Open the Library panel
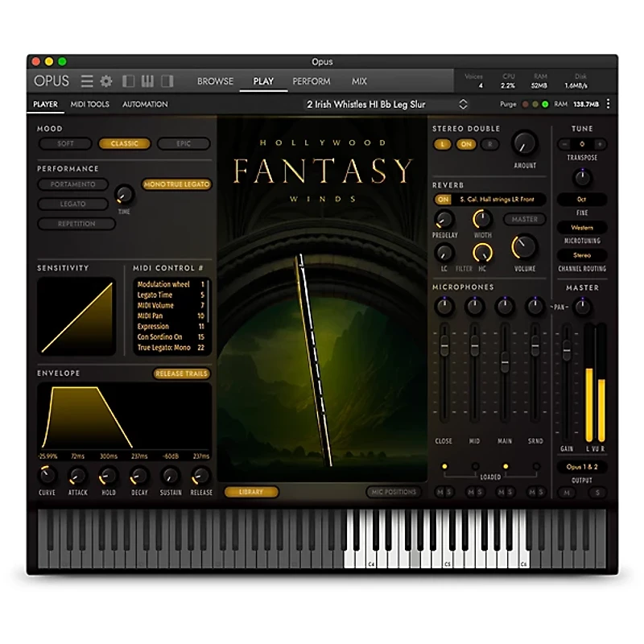The width and height of the screenshot is (644, 644). click(x=252, y=492)
